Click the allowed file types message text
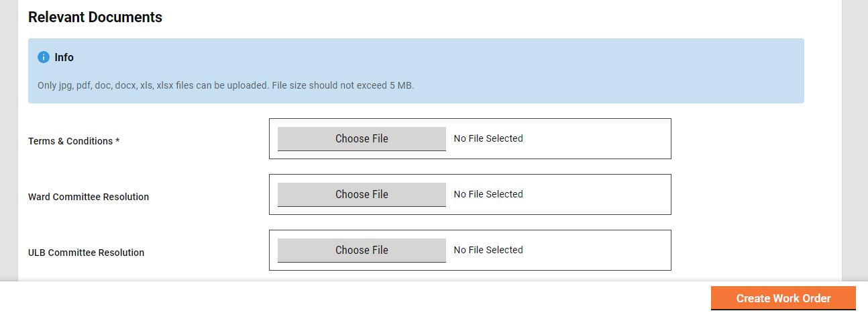 tap(225, 85)
